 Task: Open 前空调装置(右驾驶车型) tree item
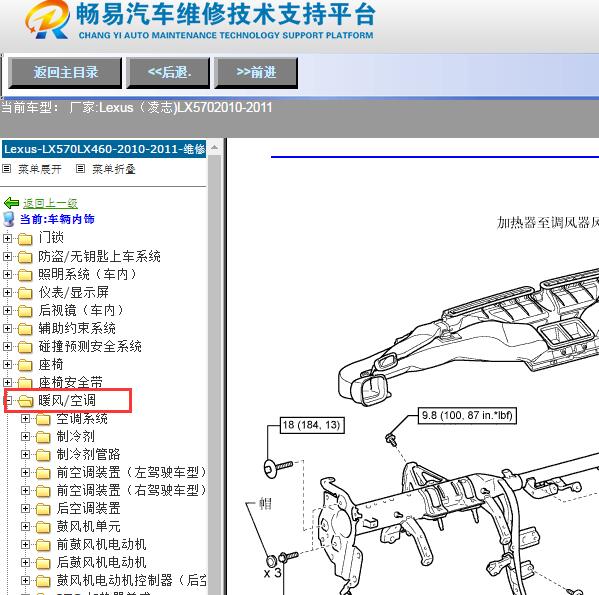coord(131,490)
